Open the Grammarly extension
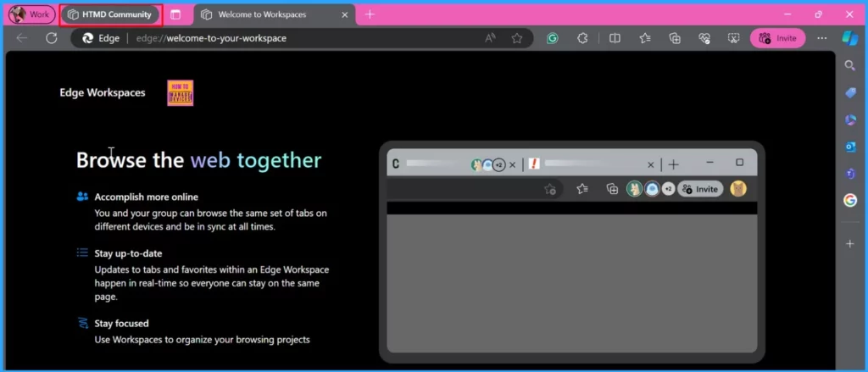The width and height of the screenshot is (868, 372). pos(552,38)
